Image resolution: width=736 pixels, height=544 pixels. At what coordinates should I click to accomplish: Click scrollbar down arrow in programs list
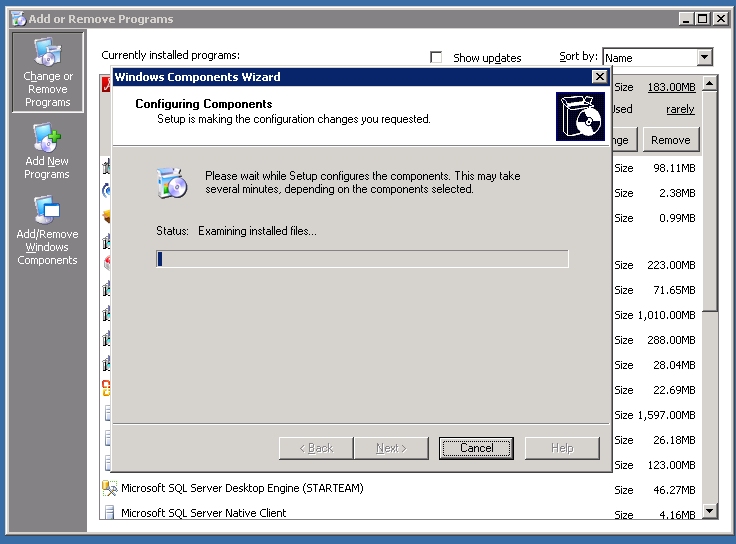point(710,511)
